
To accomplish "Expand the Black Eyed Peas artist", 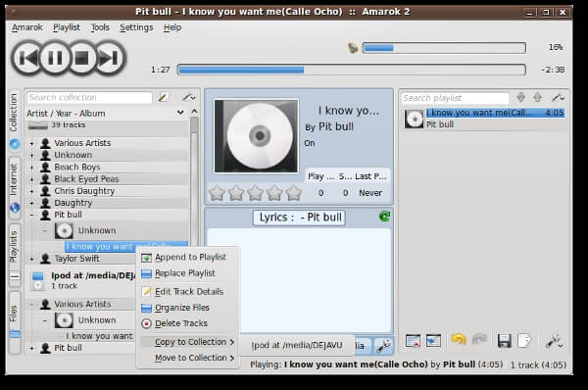I will tap(32, 179).
